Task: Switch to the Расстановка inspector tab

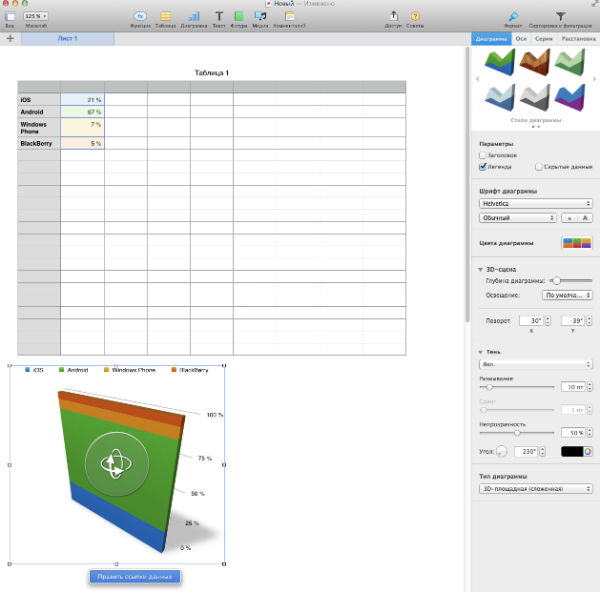Action: tap(578, 39)
